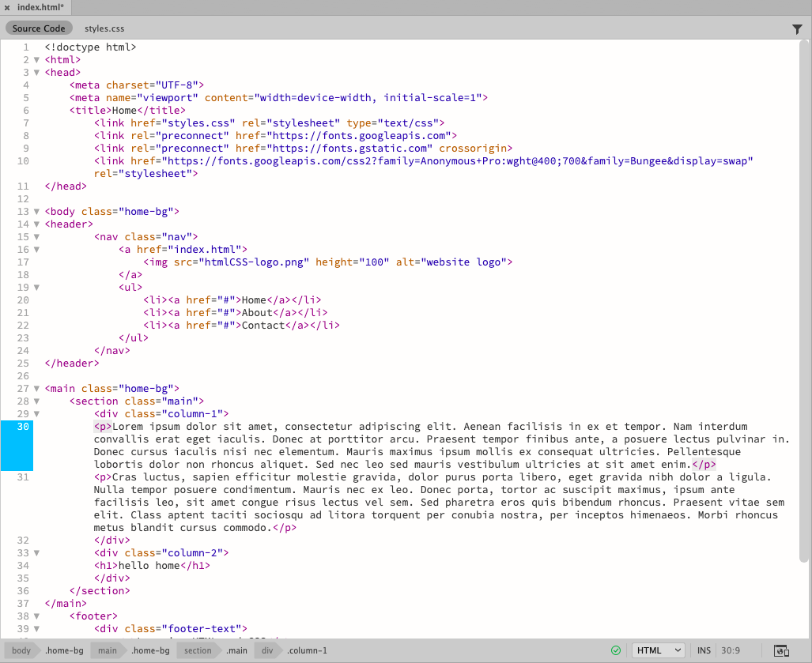
Task: Select .column-1 div in tag selector
Action: pos(307,650)
